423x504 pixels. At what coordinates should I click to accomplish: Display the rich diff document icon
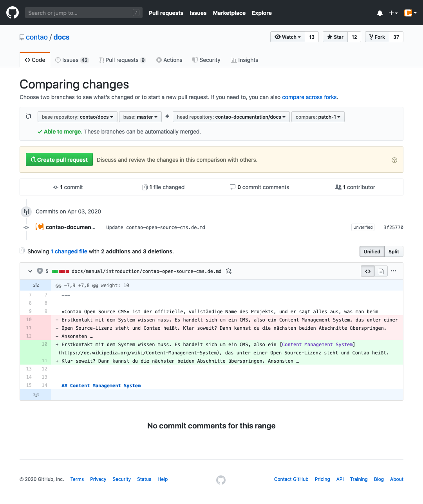pos(381,271)
